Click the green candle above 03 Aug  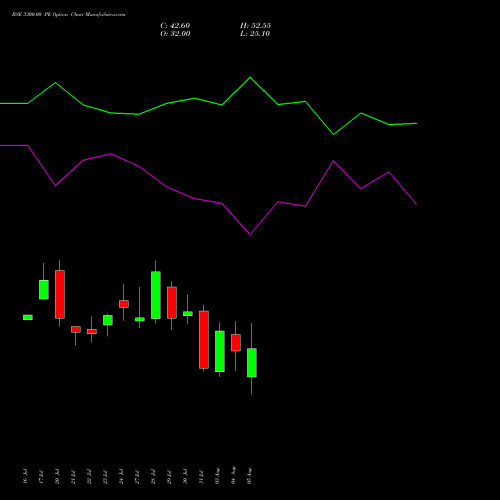click(x=220, y=351)
